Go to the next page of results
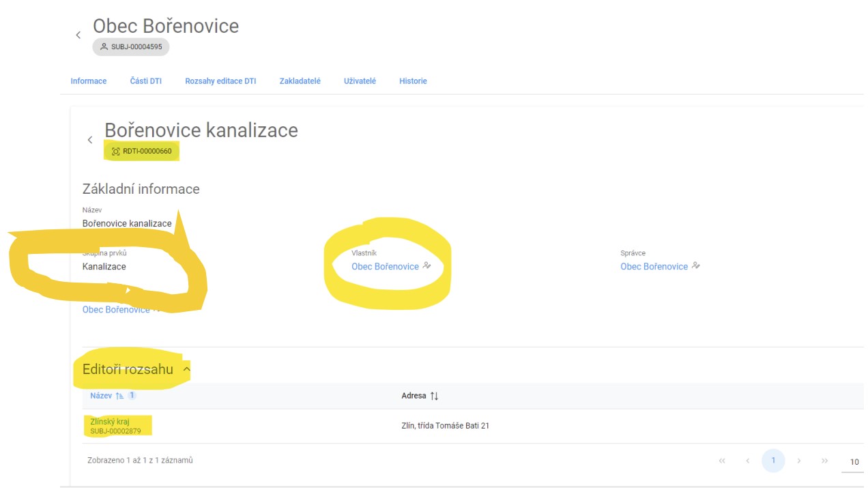868x488 pixels. click(x=799, y=461)
